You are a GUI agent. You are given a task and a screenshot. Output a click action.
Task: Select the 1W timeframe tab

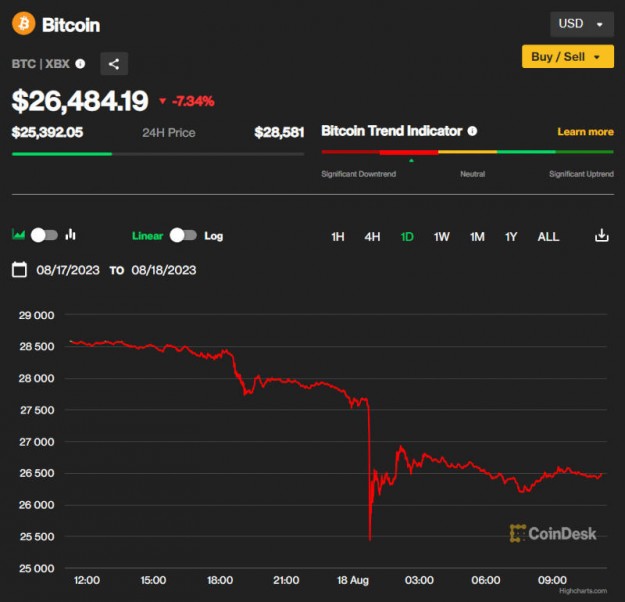tap(441, 237)
